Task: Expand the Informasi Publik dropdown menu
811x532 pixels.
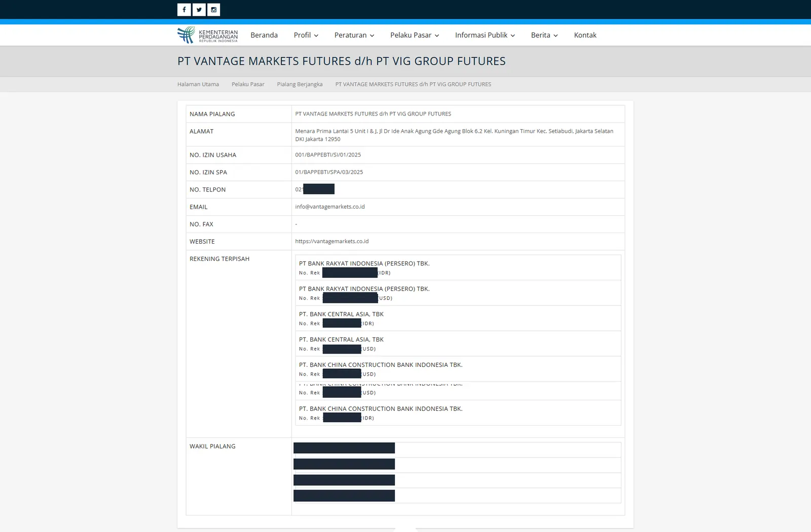Action: pos(485,35)
